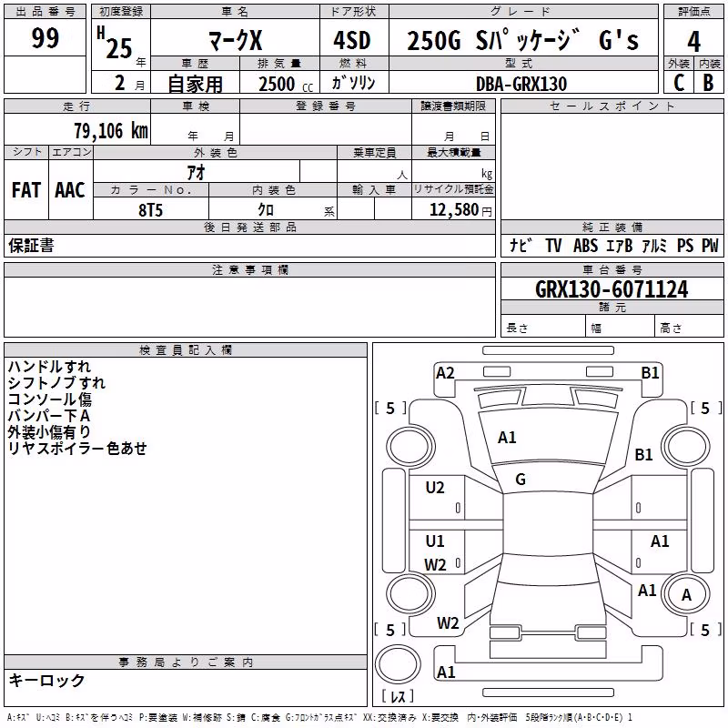
Task: Select grade text 250G Sパッケージ G's
Action: coord(522,40)
